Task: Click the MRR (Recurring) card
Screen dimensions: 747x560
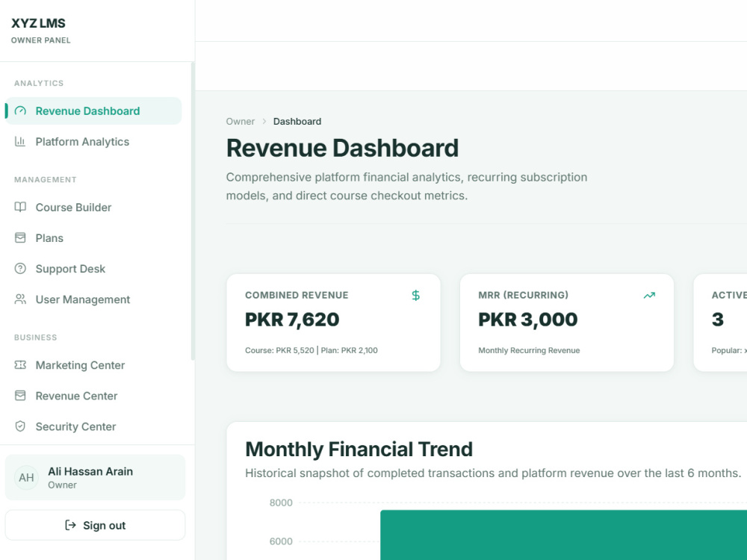Action: click(567, 323)
